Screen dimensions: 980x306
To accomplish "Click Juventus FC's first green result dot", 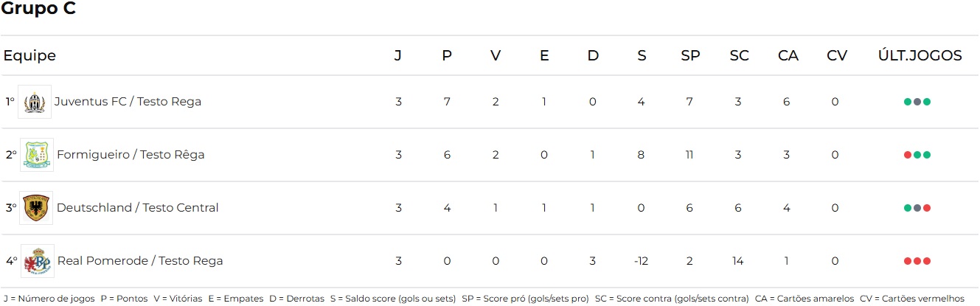I will 908,102.
